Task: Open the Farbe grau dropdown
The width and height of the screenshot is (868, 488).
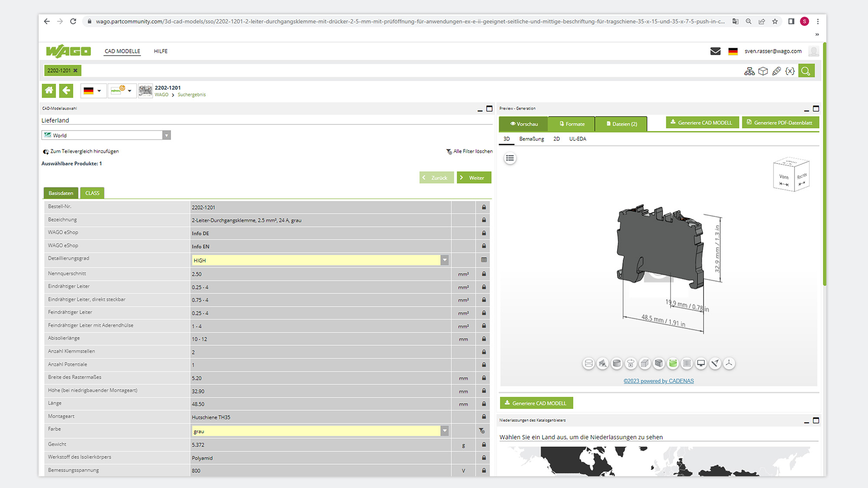Action: tap(320, 431)
